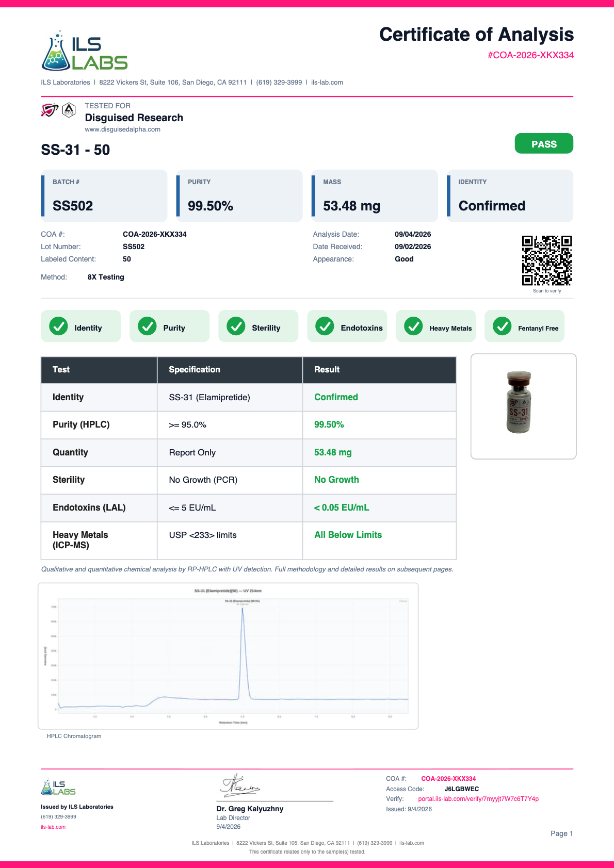This screenshot has height=868, width=614.
Task: Click the Date Received value "09/02/2026"
Action: (x=413, y=247)
